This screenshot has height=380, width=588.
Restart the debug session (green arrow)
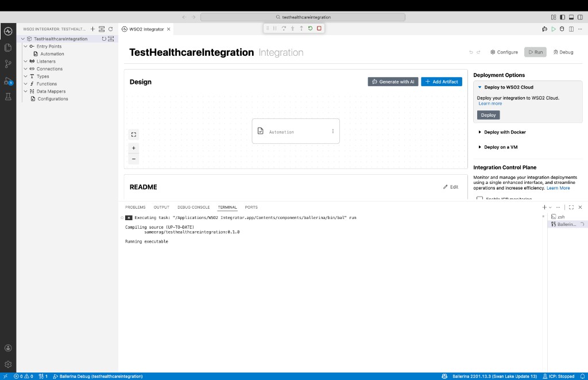point(310,28)
